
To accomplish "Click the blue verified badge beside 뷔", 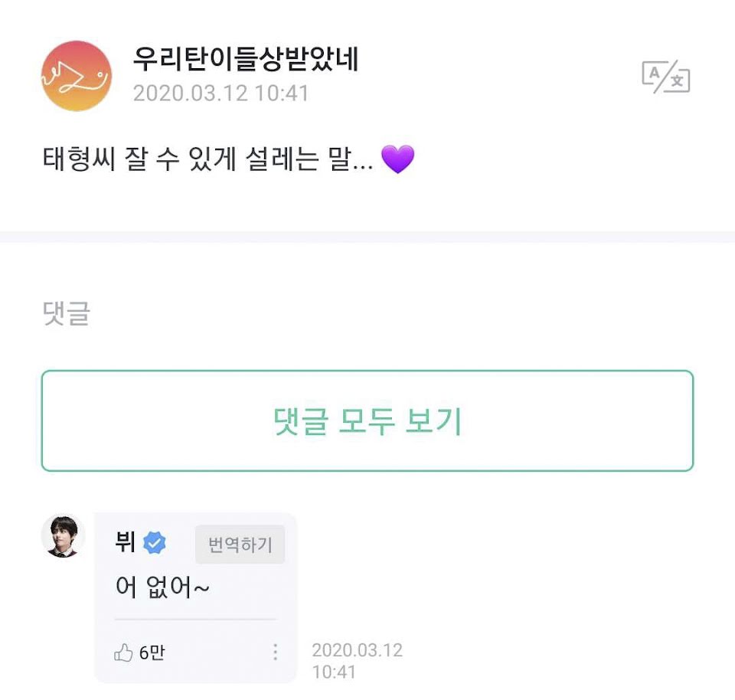I will 155,544.
